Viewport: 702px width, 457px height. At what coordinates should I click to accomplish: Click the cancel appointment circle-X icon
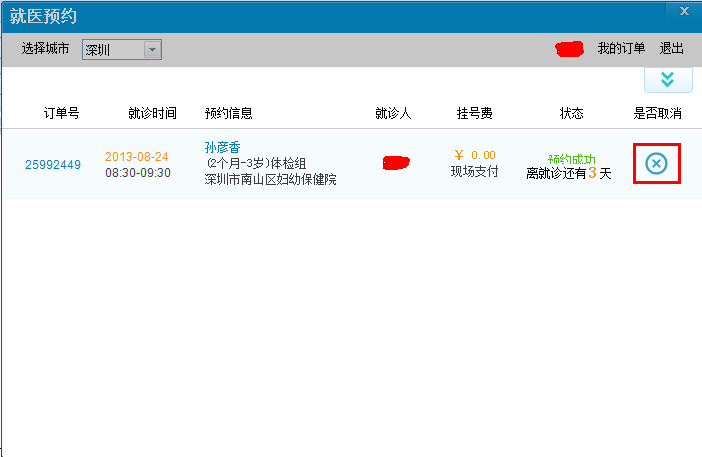point(656,164)
